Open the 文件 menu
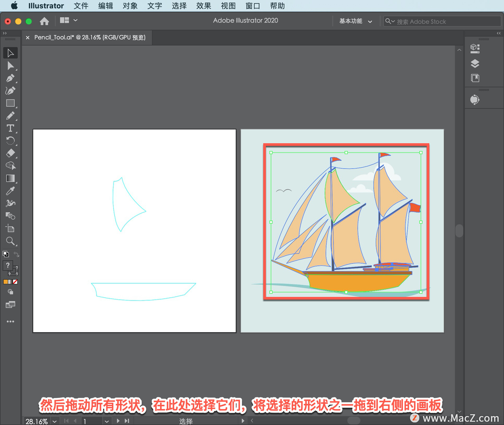 coord(81,6)
